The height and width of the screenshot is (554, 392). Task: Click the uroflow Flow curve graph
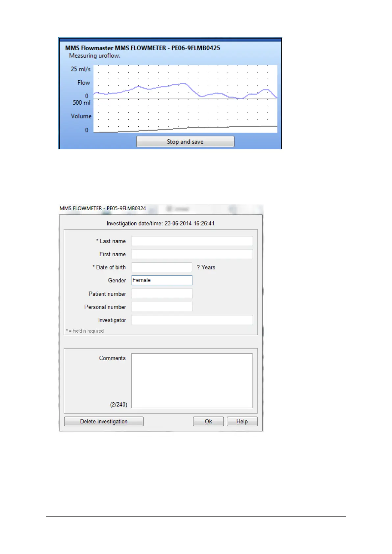pos(185,82)
